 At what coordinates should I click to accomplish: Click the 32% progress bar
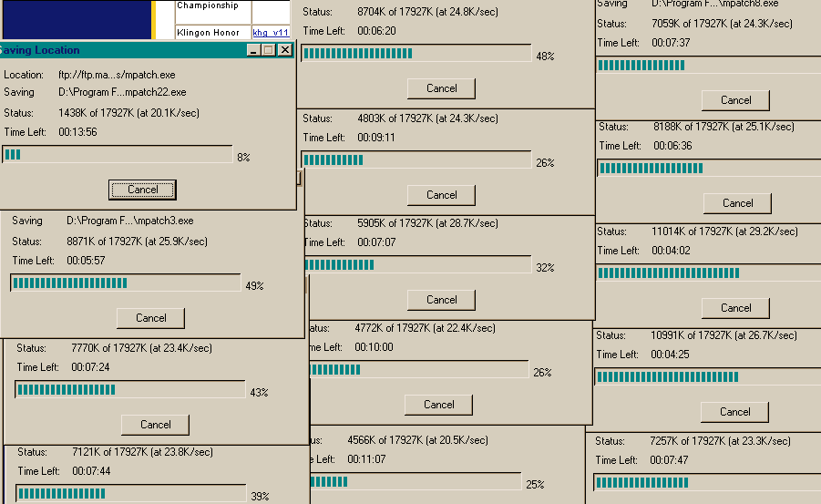point(418,264)
